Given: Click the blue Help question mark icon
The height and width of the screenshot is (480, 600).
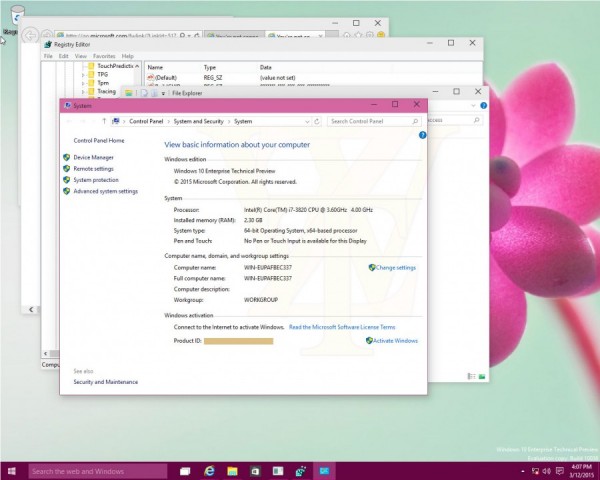Looking at the screenshot, I should click(x=423, y=134).
